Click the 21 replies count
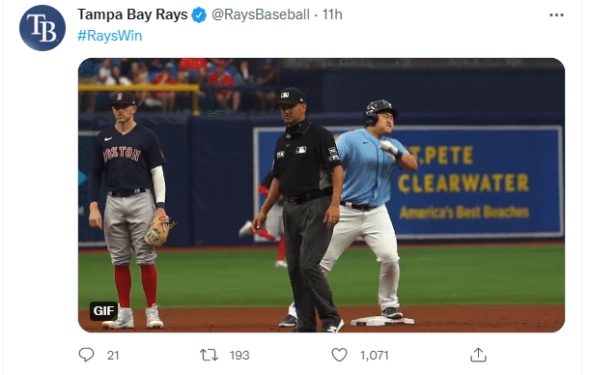Image resolution: width=590 pixels, height=375 pixels. [113, 355]
